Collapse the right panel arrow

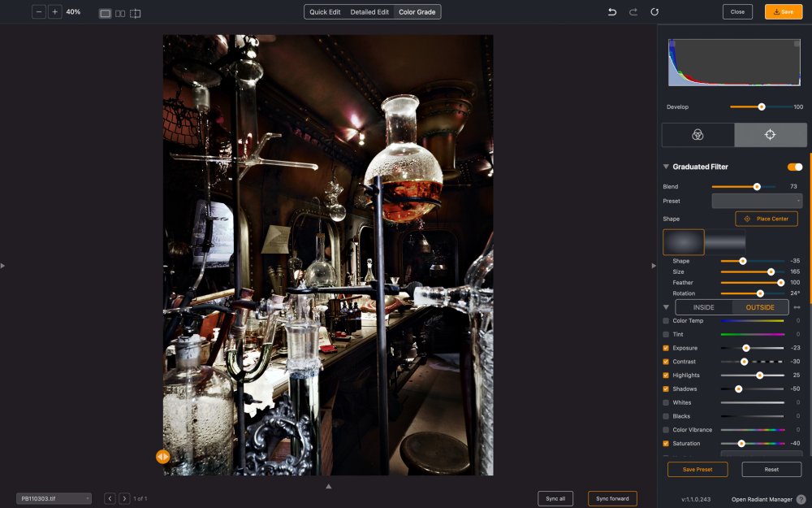654,266
